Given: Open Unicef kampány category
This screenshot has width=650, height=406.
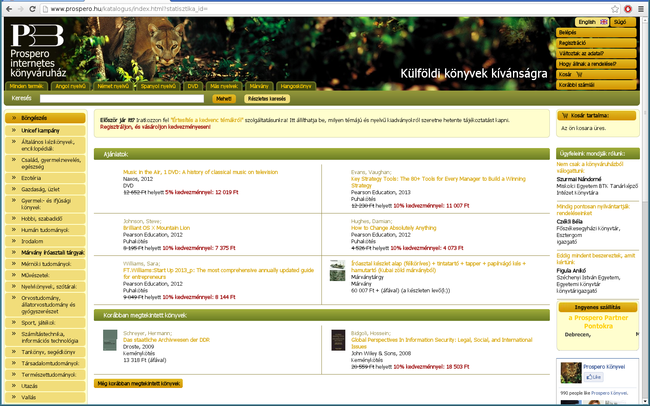Looking at the screenshot, I should click(45, 131).
